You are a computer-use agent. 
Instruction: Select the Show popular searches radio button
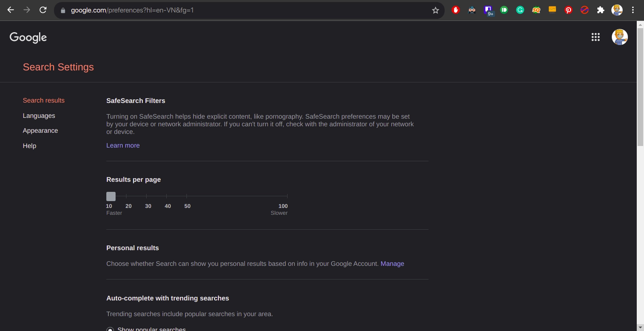pyautogui.click(x=110, y=329)
